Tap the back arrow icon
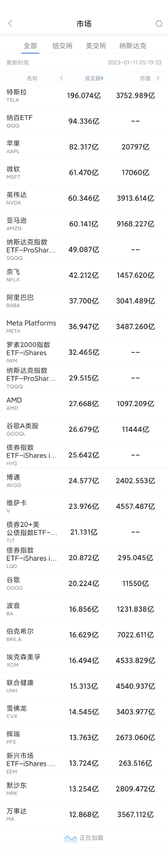Image resolution: width=168 pixels, height=868 pixels. pos(10,23)
